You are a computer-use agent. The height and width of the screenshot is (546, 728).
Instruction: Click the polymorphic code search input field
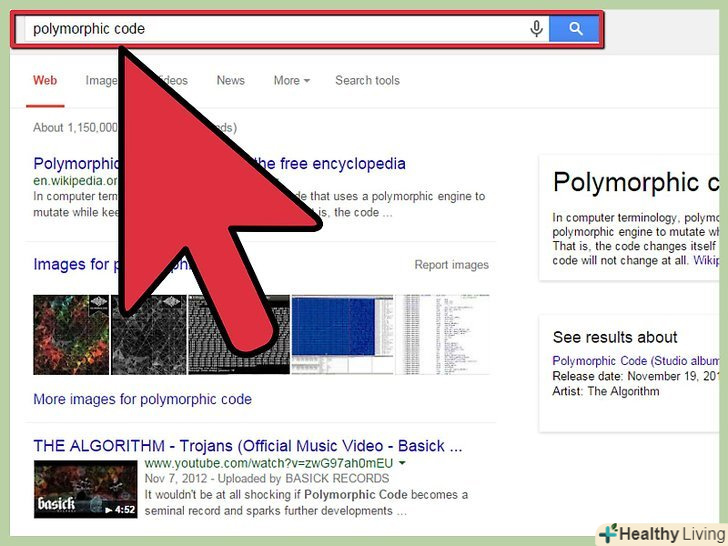point(274,29)
